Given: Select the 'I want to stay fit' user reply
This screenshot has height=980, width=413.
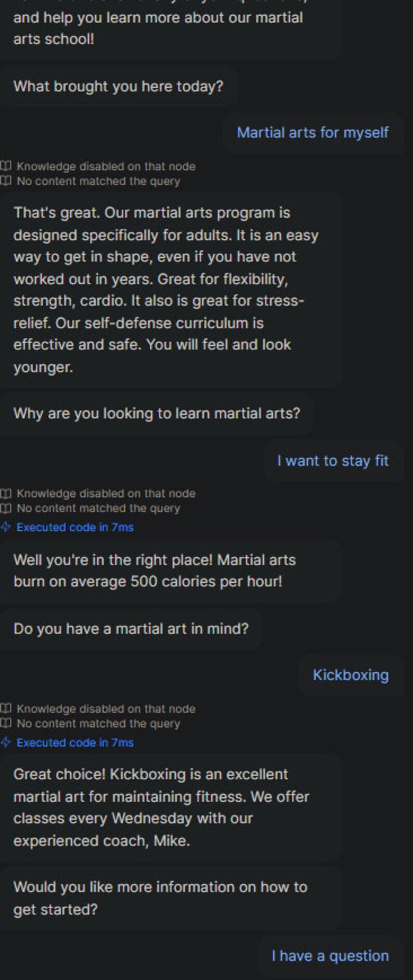Looking at the screenshot, I should tap(333, 461).
